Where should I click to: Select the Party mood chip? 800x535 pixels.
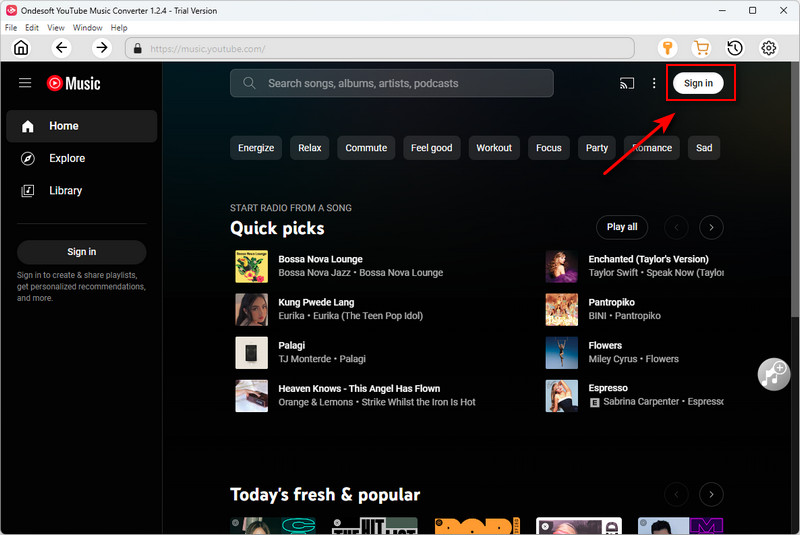596,148
